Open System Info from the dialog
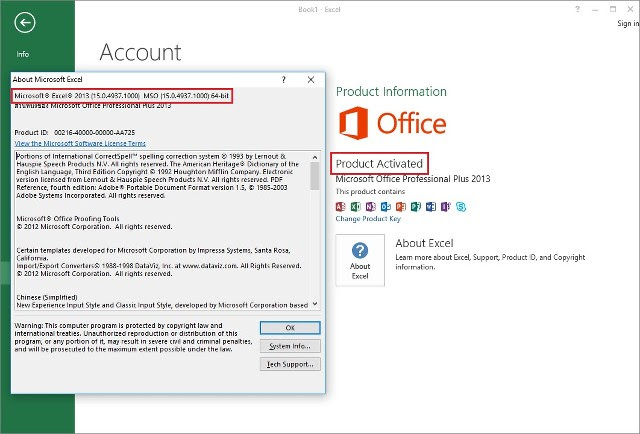640x434 pixels. point(290,346)
